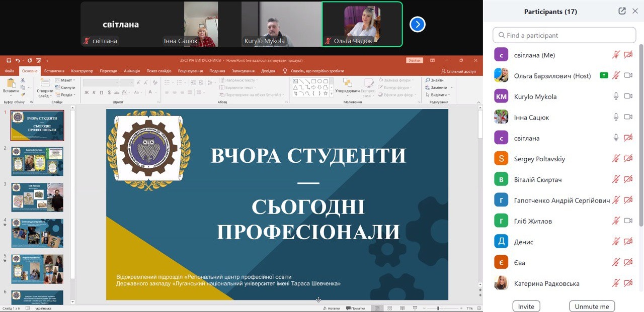Screen dimensions: 644x312
Task: Switch to Slide Sorter view icon
Action: coord(389,307)
